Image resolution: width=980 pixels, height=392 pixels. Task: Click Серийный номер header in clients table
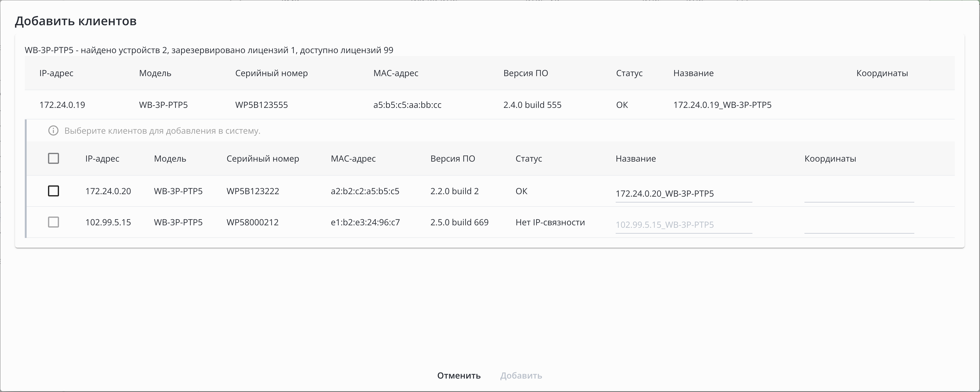coord(263,159)
